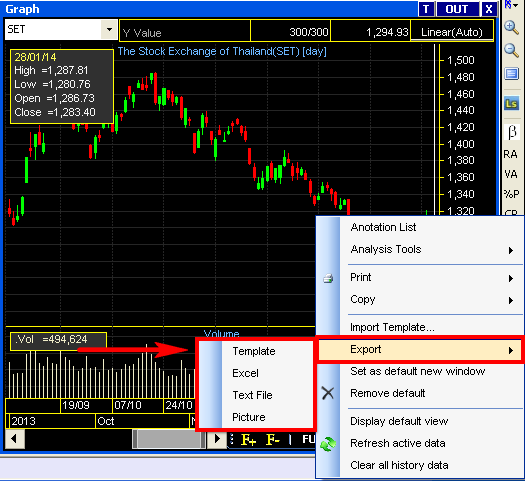Toggle the Linear(Auto) scale mode
The height and width of the screenshot is (481, 525).
coord(452,32)
